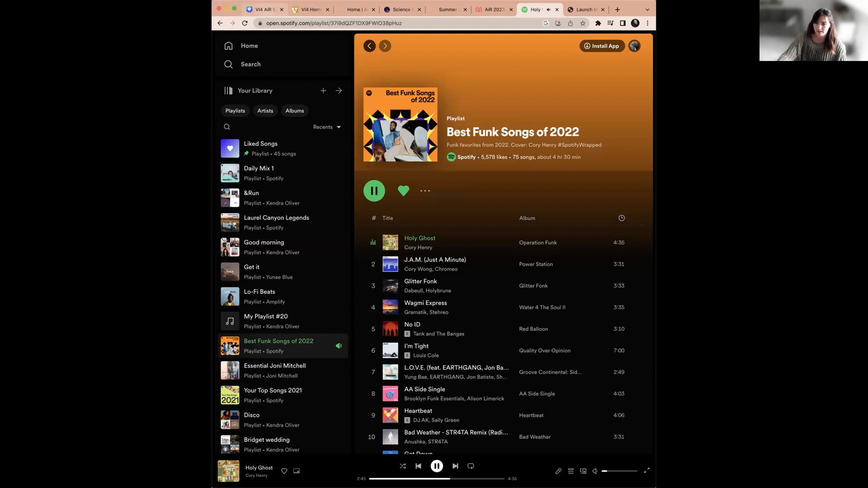Bookmark this page with the star icon
Viewport: 868px width, 488px height.
tap(583, 23)
